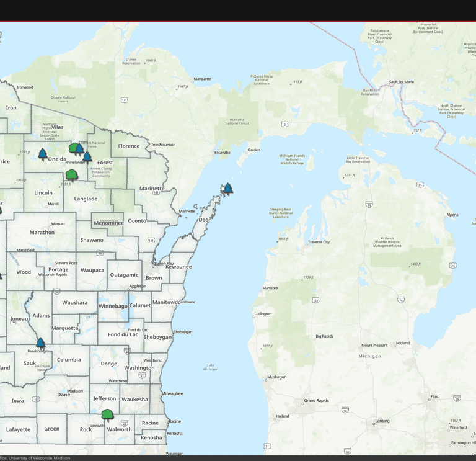This screenshot has width=476, height=461.
Task: Click the Jefferson county label
Action: tap(104, 398)
